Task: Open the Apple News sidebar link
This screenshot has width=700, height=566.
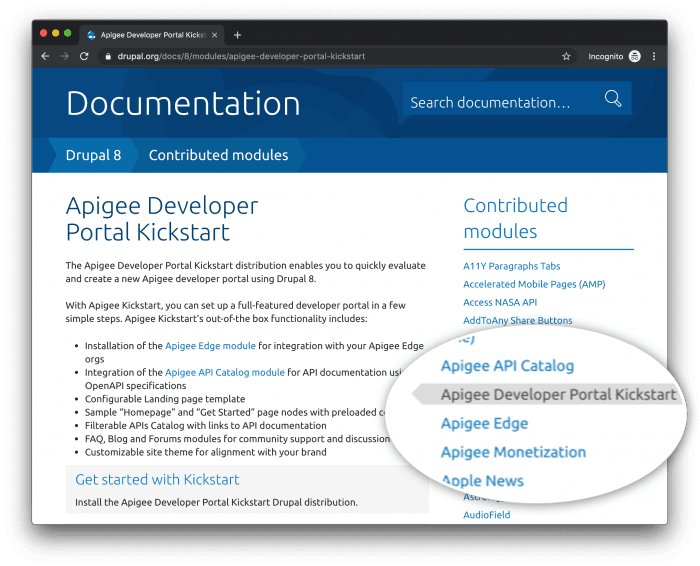Action: [483, 481]
